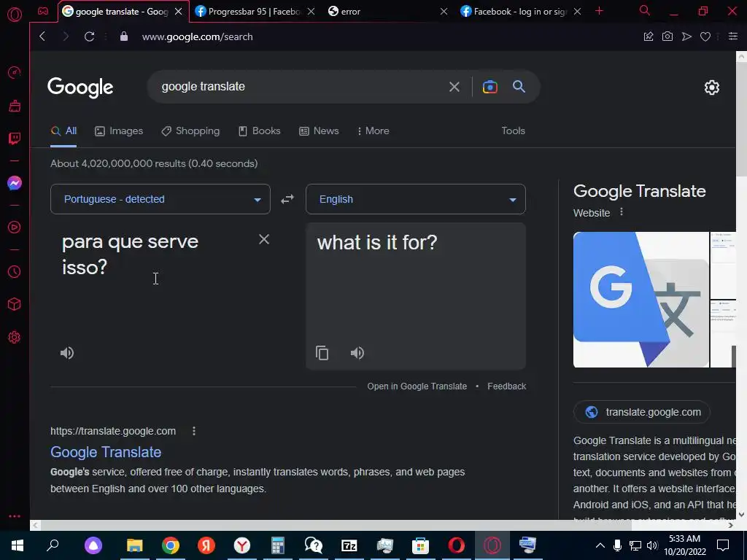Open translate.google.com chip in side panel
Screen dimensions: 747x560
pyautogui.click(x=642, y=412)
